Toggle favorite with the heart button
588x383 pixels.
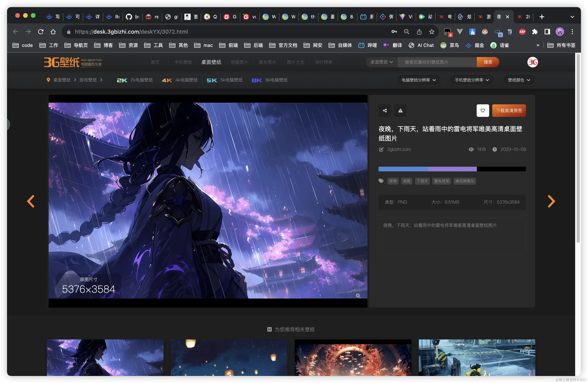(x=483, y=110)
